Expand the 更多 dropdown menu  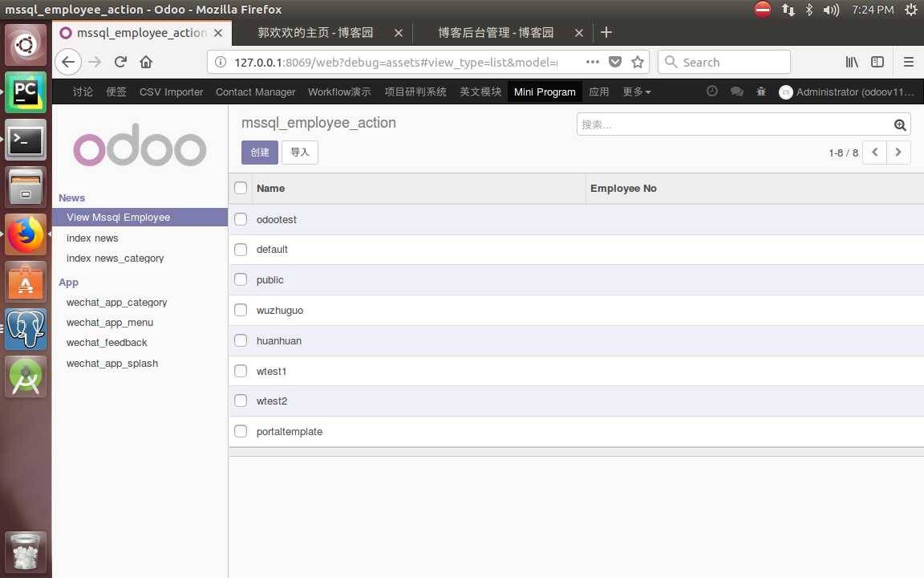pyautogui.click(x=637, y=92)
